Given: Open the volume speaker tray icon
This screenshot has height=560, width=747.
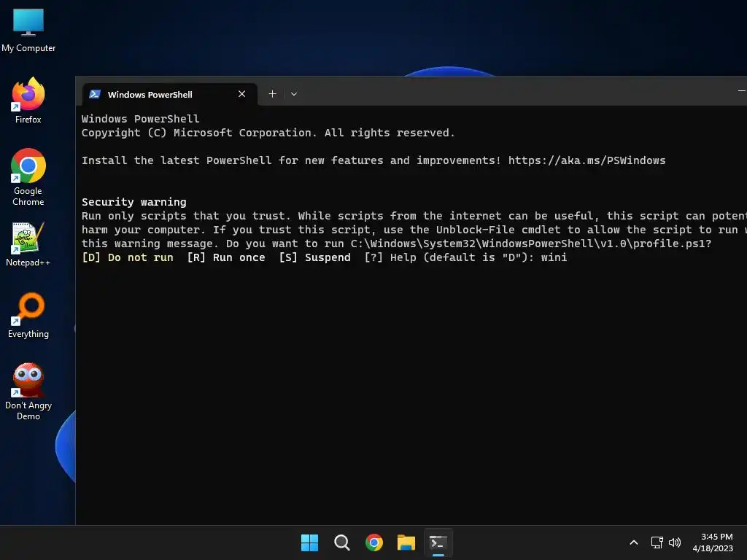Looking at the screenshot, I should (x=675, y=542).
